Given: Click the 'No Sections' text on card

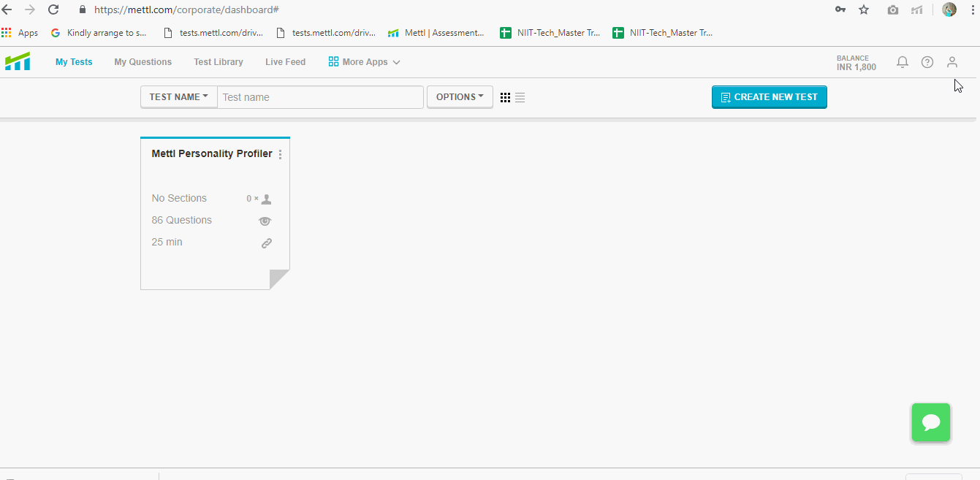Looking at the screenshot, I should pos(179,198).
